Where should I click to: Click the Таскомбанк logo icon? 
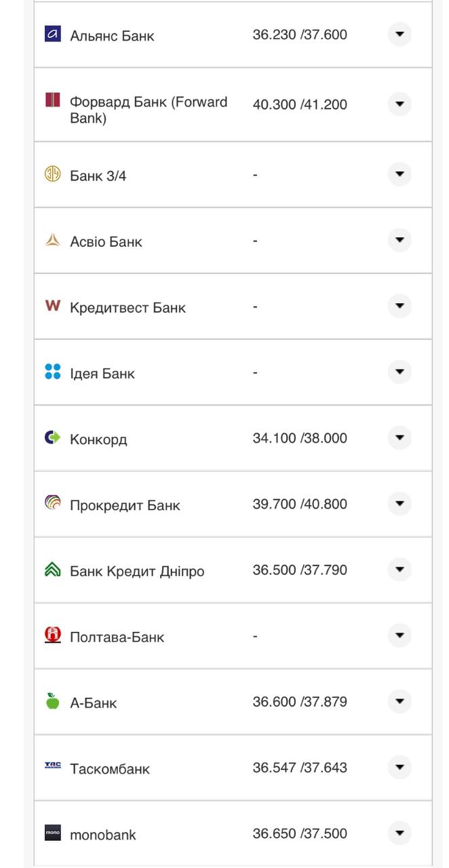click(x=53, y=766)
